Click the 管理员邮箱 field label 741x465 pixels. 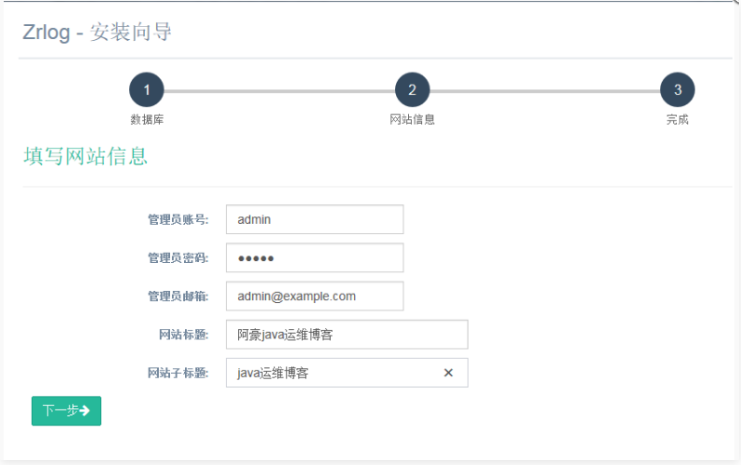click(177, 297)
